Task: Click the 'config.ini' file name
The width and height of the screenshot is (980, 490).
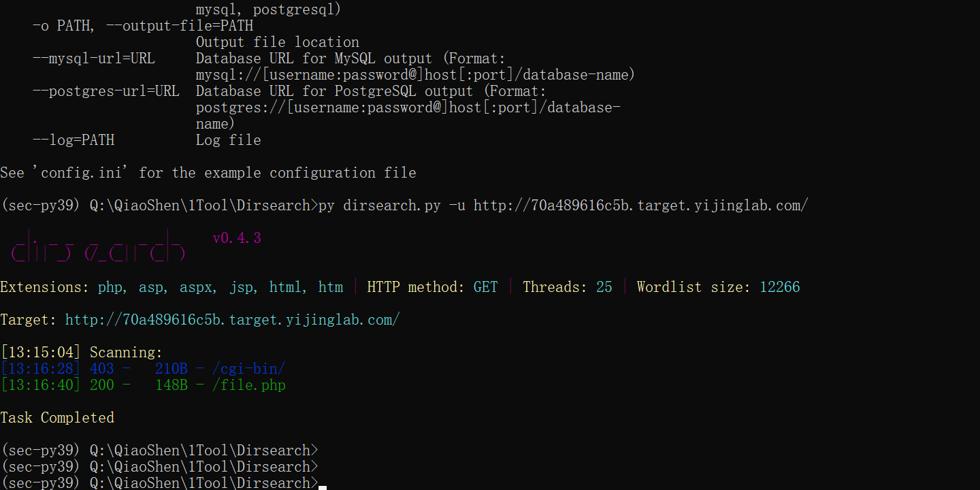Action: tap(83, 173)
